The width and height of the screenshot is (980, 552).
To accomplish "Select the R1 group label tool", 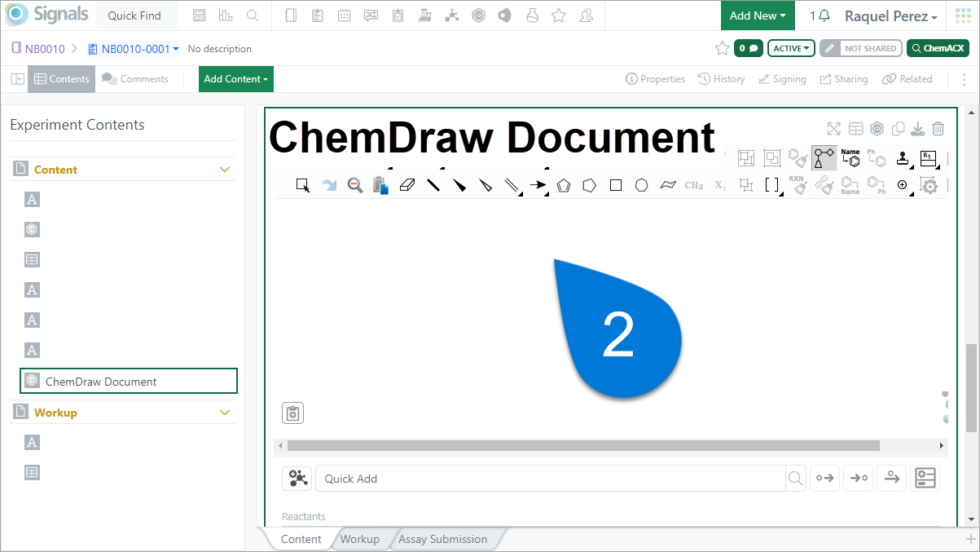I will click(x=929, y=158).
